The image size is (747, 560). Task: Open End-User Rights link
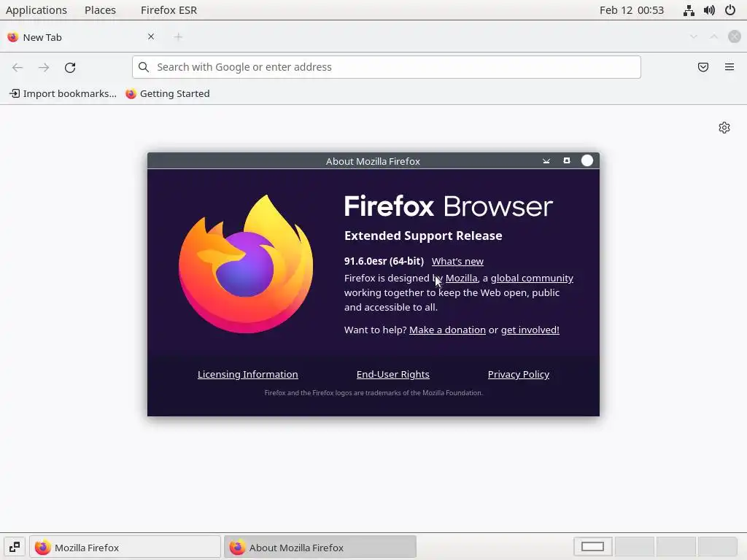pos(393,374)
